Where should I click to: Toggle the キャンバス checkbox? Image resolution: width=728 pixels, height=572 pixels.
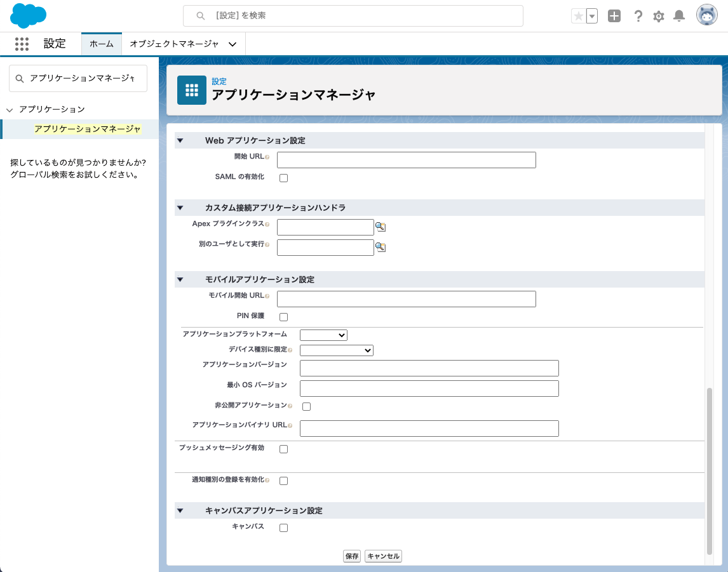point(284,528)
